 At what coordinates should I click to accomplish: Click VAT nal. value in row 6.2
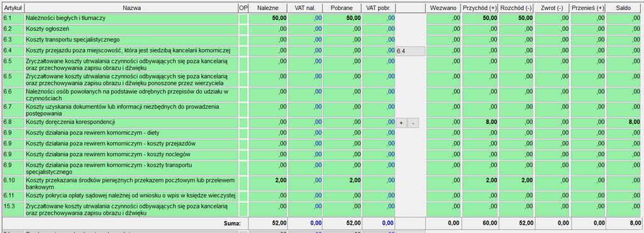click(305, 29)
